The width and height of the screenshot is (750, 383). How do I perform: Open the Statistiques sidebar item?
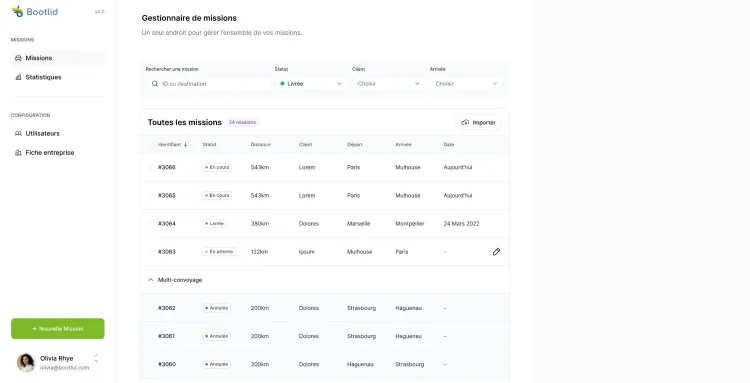pos(57,77)
